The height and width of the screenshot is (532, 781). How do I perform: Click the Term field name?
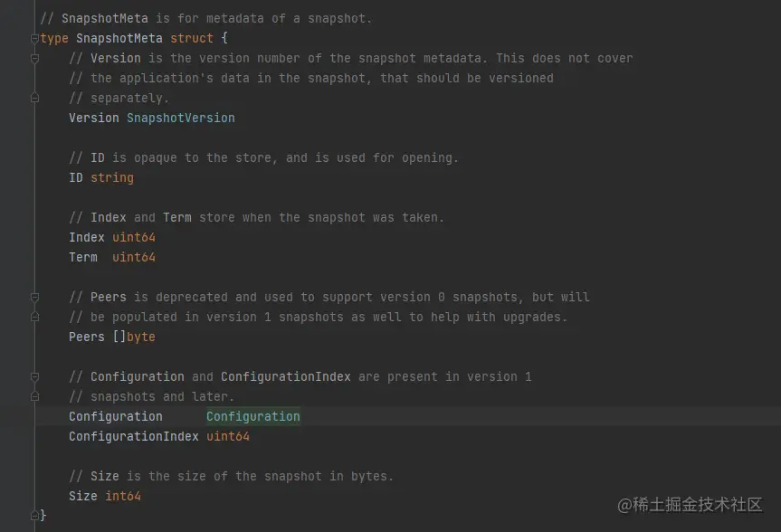[83, 258]
